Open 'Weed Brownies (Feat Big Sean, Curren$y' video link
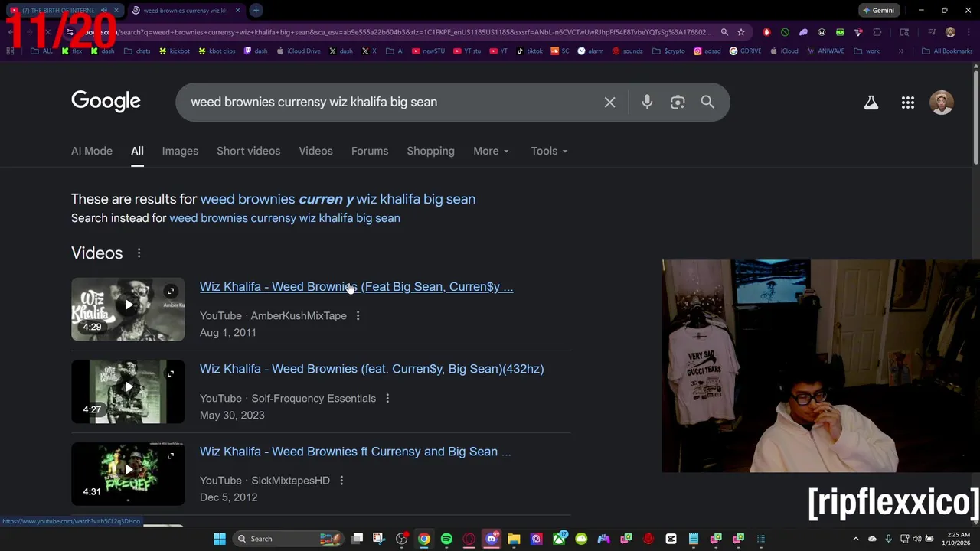 tap(356, 287)
